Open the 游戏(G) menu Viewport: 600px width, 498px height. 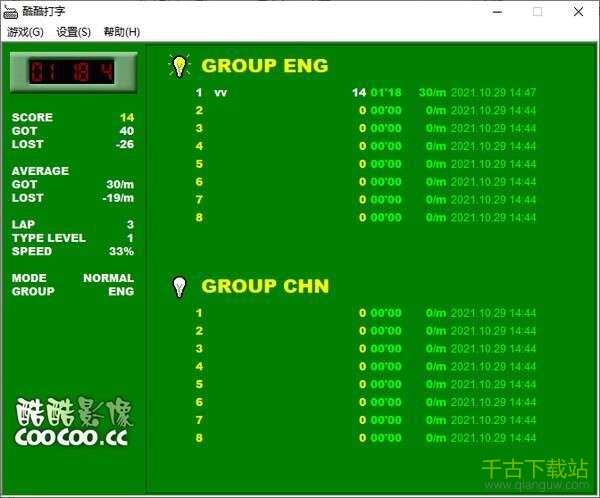tap(25, 32)
